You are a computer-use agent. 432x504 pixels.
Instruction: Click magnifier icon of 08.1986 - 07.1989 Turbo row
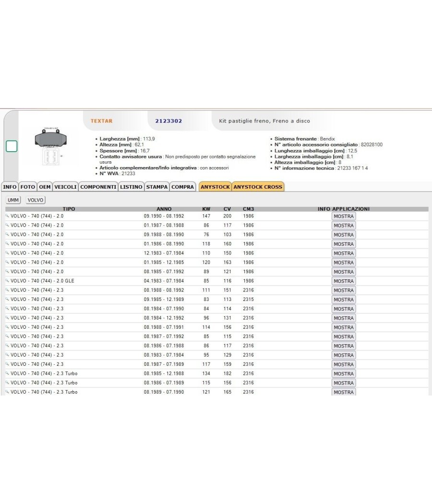tap(7, 383)
